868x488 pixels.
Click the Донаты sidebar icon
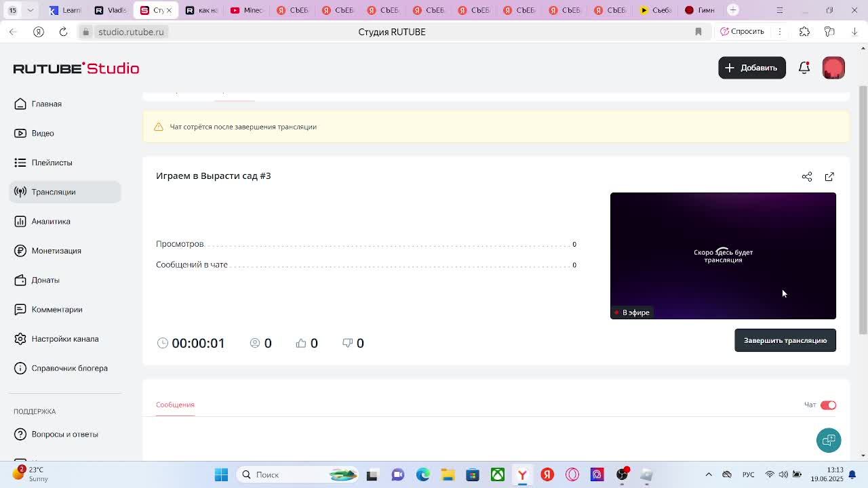(20, 280)
